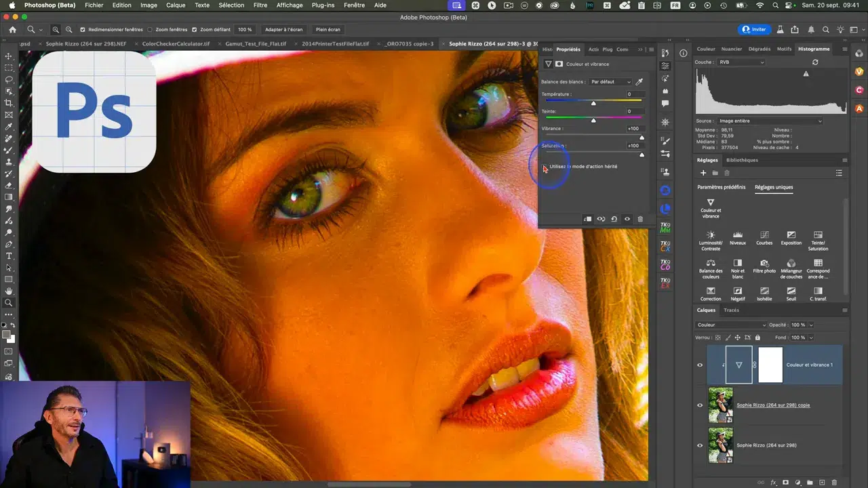Click the Vibrance slider handle
The width and height of the screenshot is (868, 488).
click(x=642, y=138)
